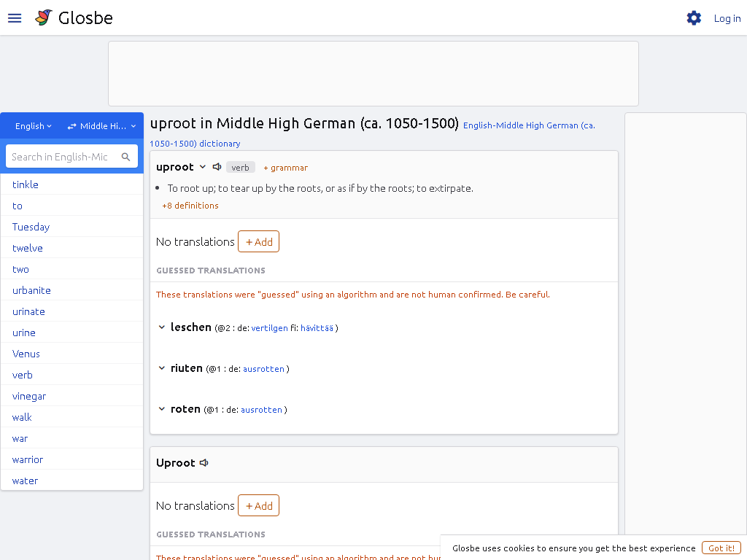Click +Add in the uproot section
The height and width of the screenshot is (560, 747).
click(259, 242)
